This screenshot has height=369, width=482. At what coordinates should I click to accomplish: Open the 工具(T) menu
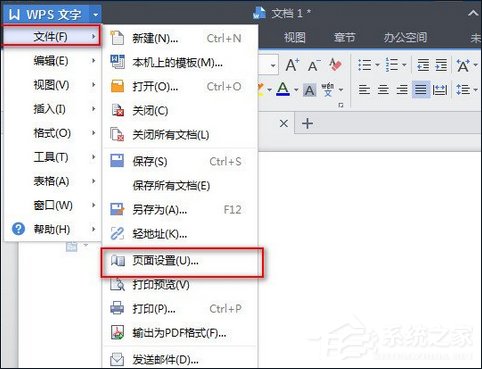click(51, 157)
